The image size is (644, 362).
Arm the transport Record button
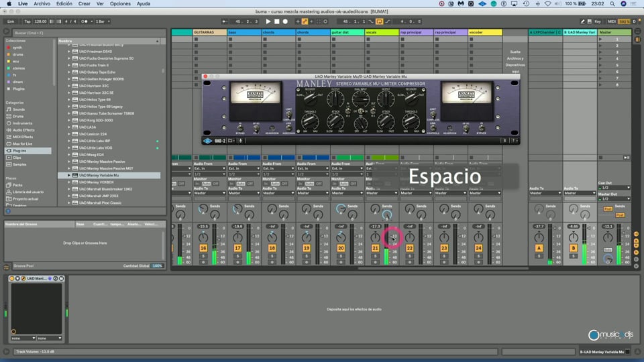[x=285, y=21]
